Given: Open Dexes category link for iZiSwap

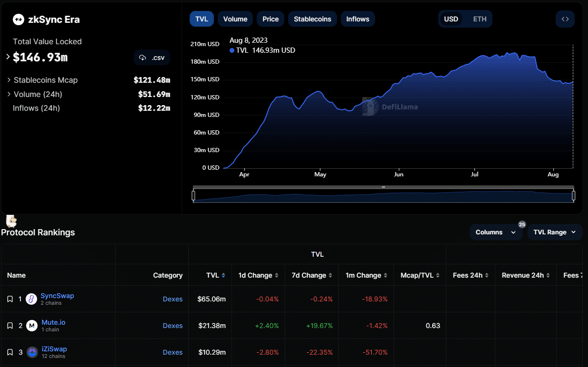Looking at the screenshot, I should point(173,352).
